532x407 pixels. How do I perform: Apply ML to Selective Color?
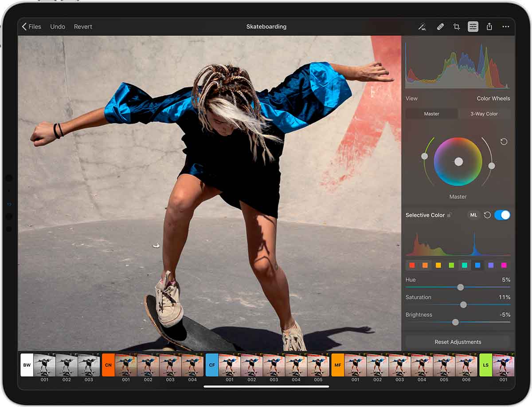(473, 215)
